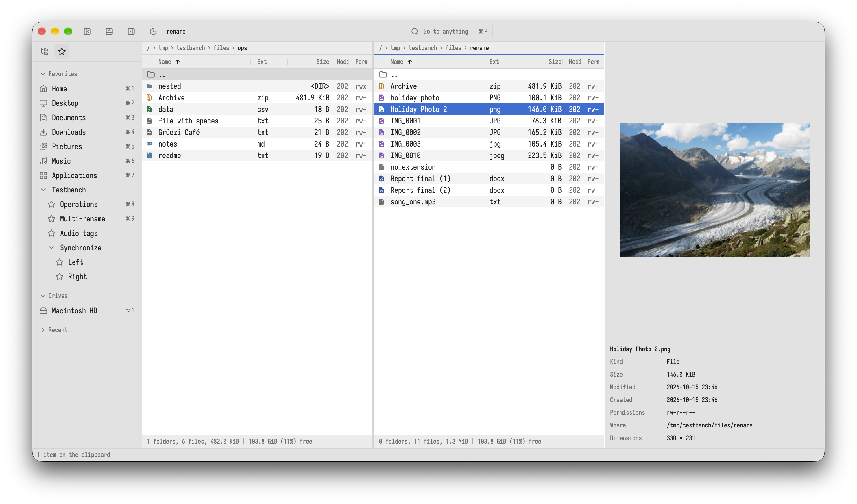Click 'tmp' breadcrumb in right pane path
Screen dimensions: 857x504
pyautogui.click(x=395, y=48)
